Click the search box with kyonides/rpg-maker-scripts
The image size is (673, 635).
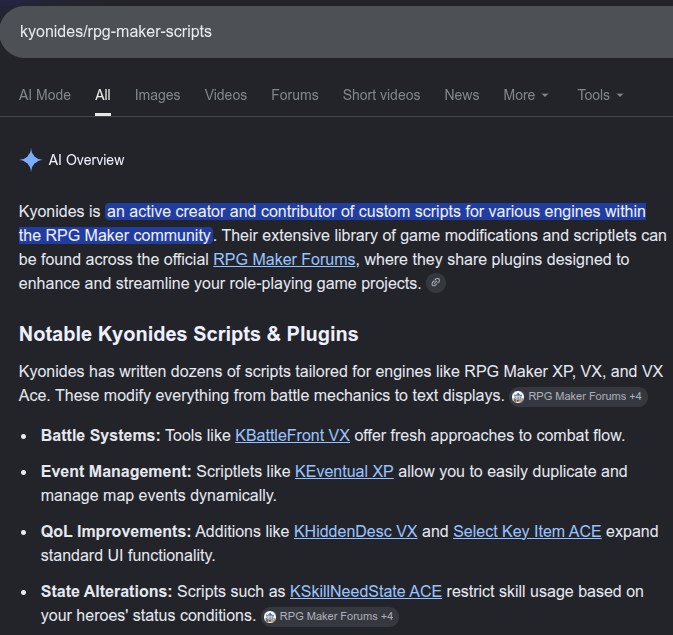click(336, 32)
